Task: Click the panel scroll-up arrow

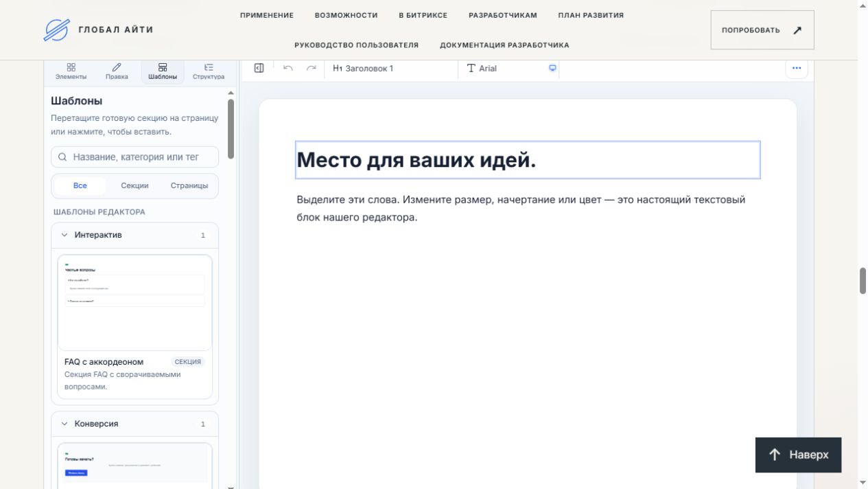Action: coord(231,93)
